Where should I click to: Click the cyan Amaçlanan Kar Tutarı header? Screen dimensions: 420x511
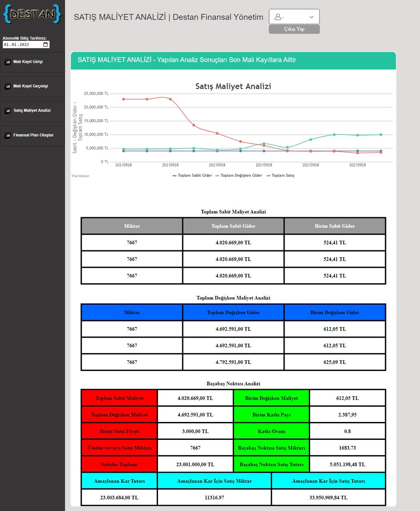120,481
